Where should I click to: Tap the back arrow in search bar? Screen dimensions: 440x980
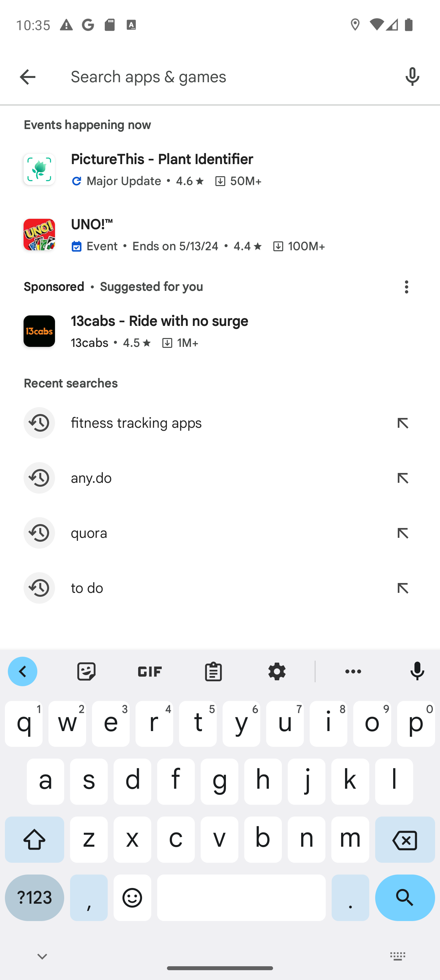(x=27, y=77)
